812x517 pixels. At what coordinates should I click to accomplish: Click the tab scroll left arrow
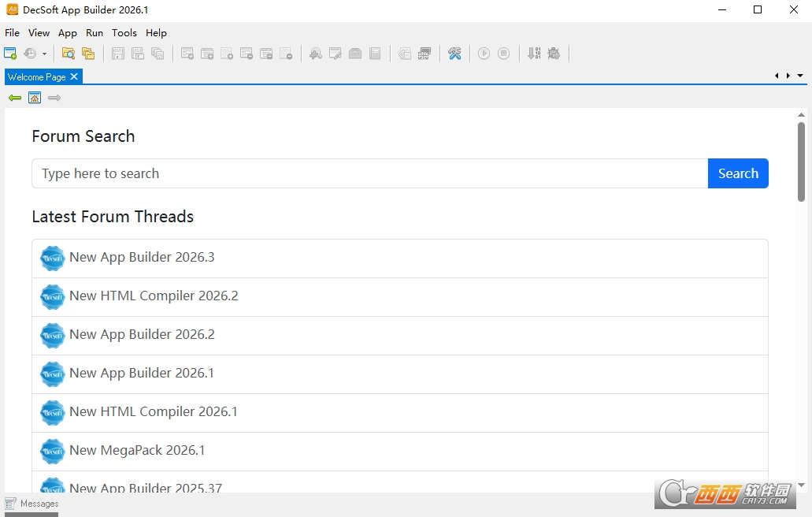tap(777, 76)
